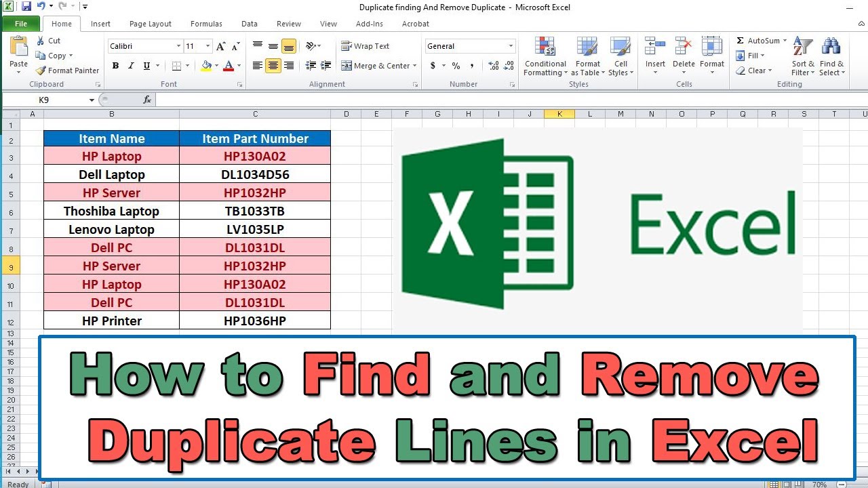Open Cell Styles gallery
This screenshot has width=868, height=488.
620,56
